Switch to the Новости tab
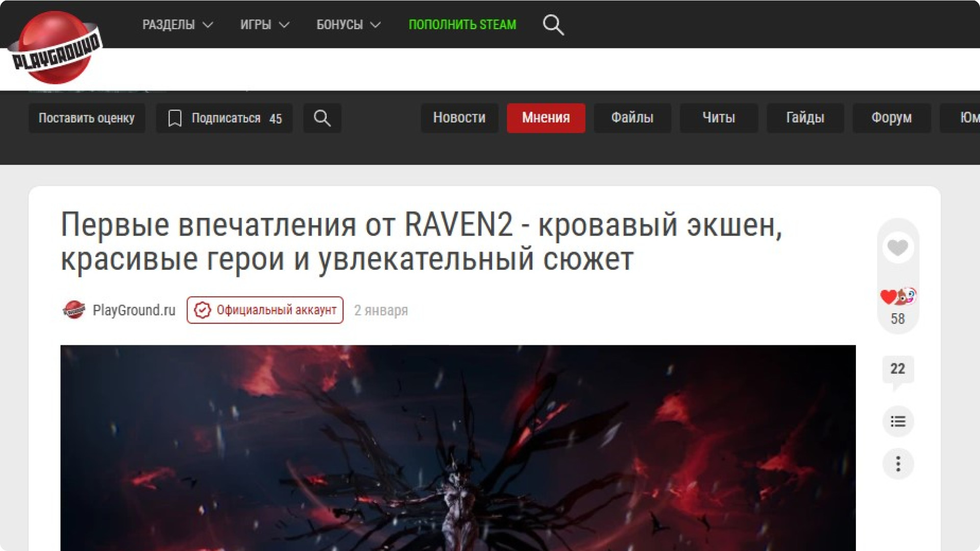The width and height of the screenshot is (980, 551). pyautogui.click(x=459, y=118)
